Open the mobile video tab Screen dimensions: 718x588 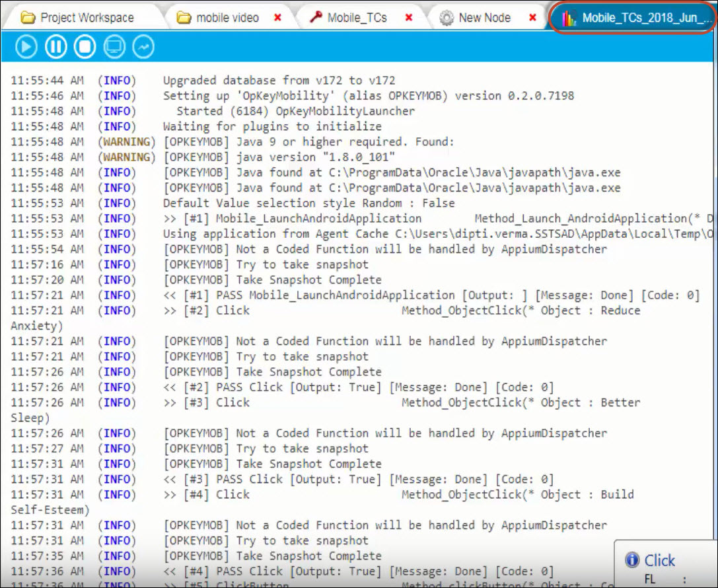(227, 18)
